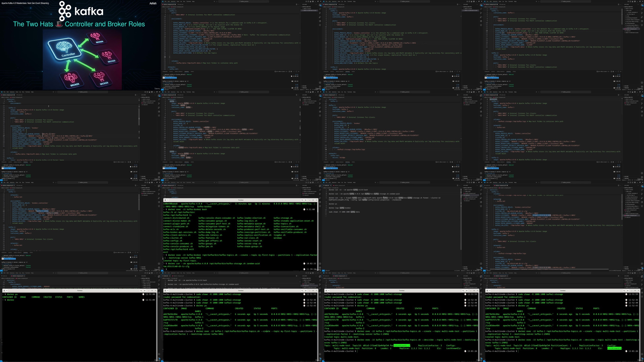Click the Controller and brokers illustration on title slide
This screenshot has height=362, width=644.
pyautogui.click(x=82, y=60)
